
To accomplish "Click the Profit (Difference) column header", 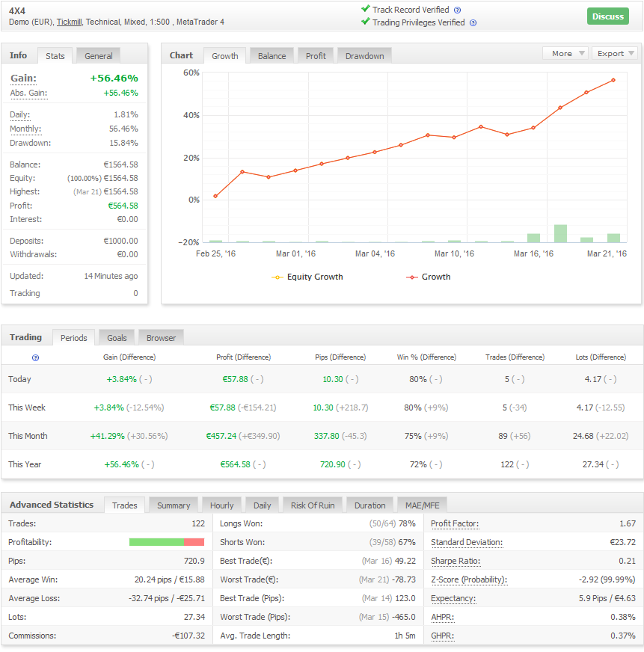I will [243, 357].
